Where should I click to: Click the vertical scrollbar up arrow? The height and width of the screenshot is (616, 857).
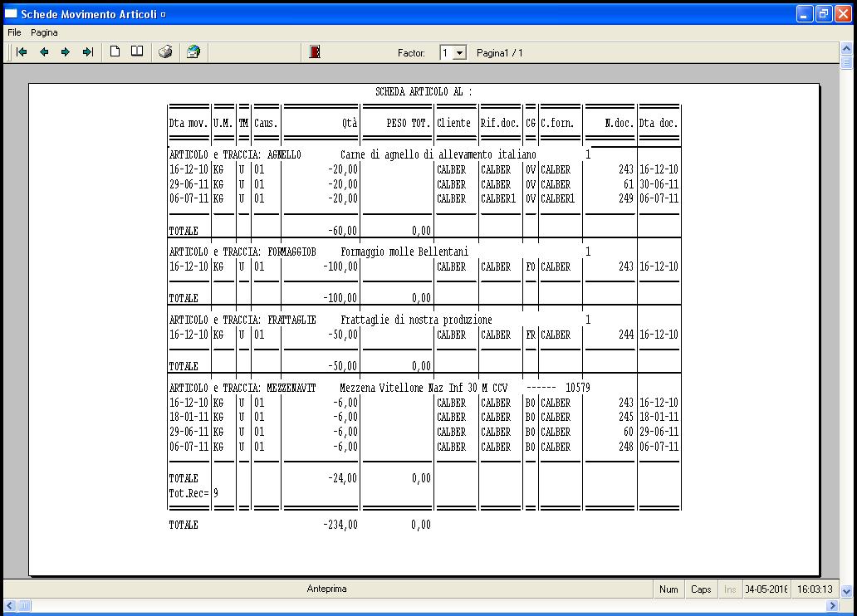coord(846,49)
